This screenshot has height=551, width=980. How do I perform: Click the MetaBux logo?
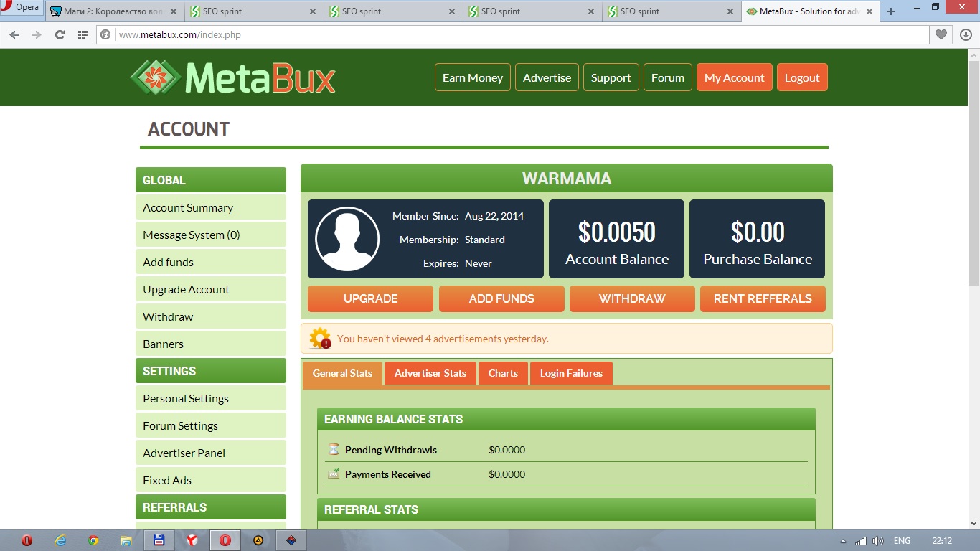tap(232, 77)
